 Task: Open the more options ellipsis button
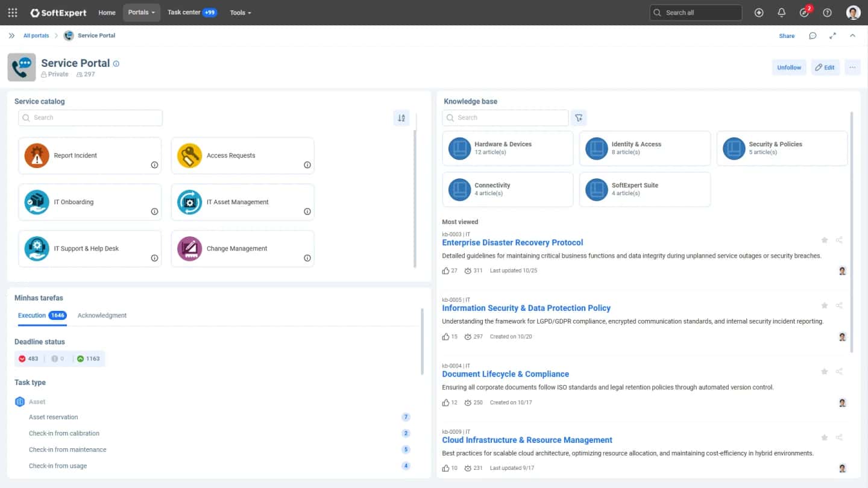tap(852, 67)
